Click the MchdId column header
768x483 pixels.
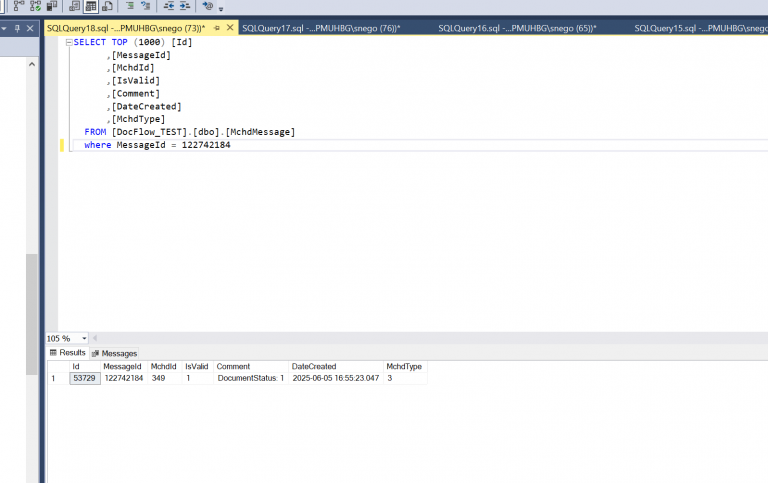tap(165, 366)
